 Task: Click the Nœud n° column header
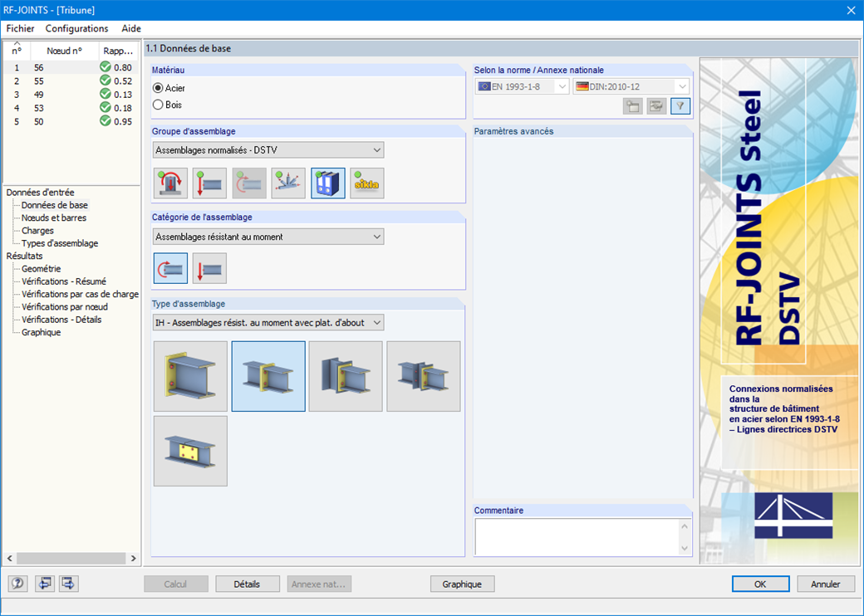pos(65,51)
